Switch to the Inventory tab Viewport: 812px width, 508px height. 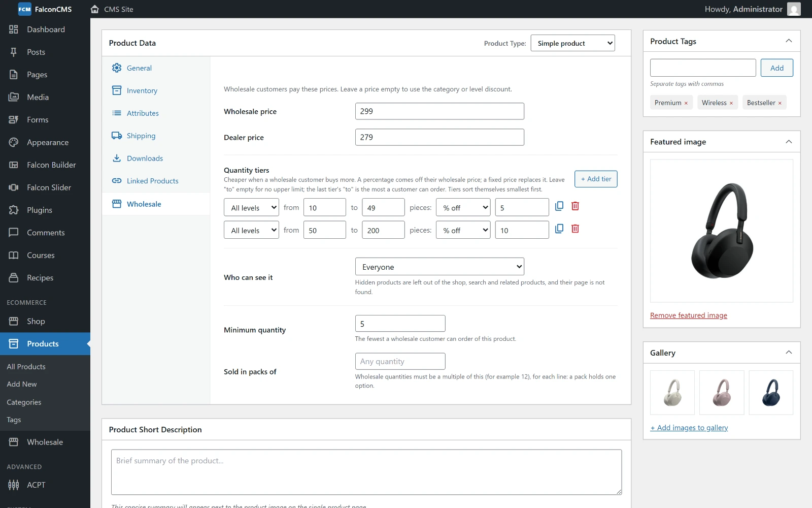point(156,90)
